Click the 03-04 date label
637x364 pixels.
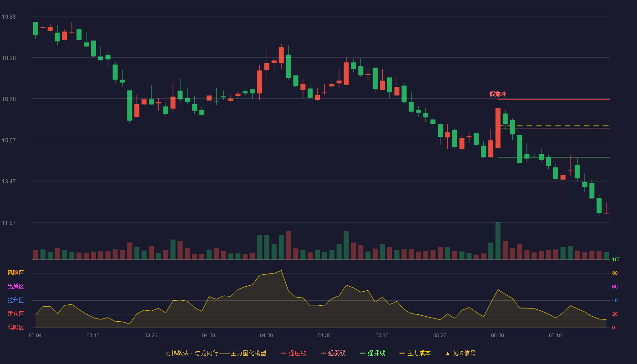tap(35, 335)
